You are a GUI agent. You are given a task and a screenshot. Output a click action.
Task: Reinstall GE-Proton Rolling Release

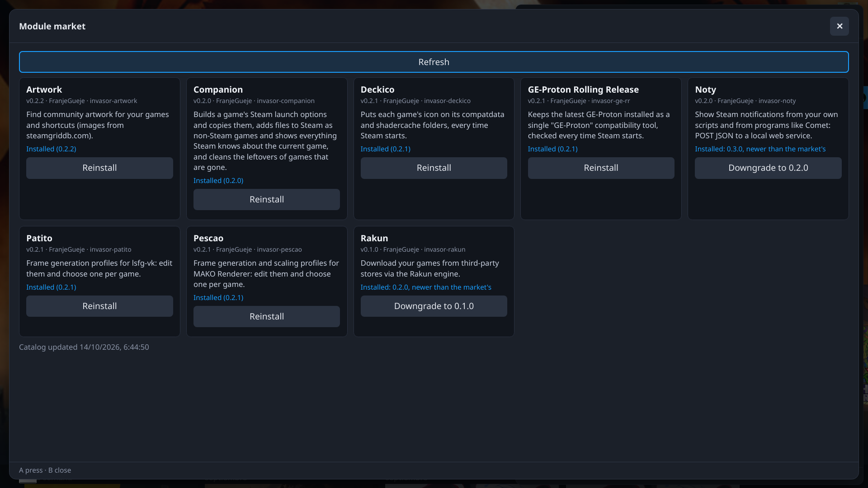(601, 168)
